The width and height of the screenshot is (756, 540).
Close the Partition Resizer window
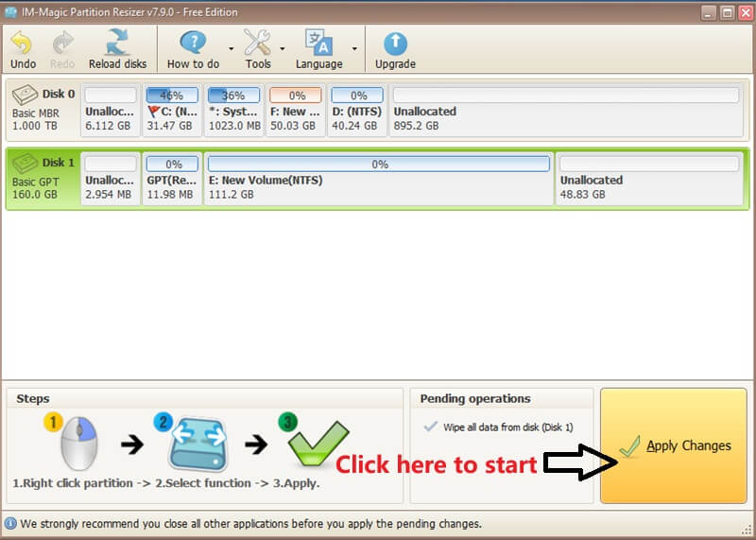coord(746,12)
